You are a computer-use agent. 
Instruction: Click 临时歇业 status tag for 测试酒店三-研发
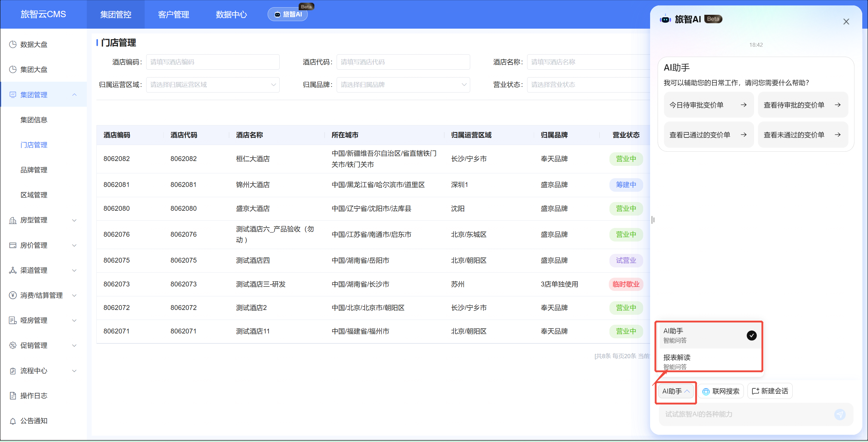tap(626, 284)
